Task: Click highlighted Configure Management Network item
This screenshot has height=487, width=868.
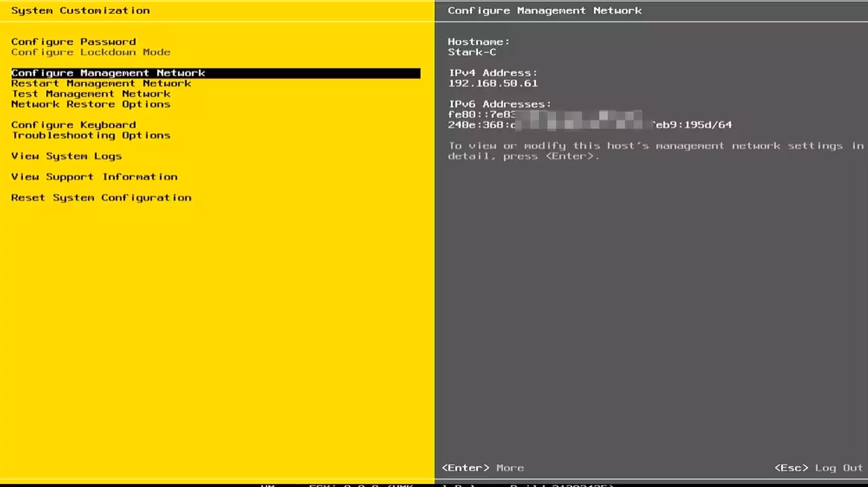Action: (108, 73)
